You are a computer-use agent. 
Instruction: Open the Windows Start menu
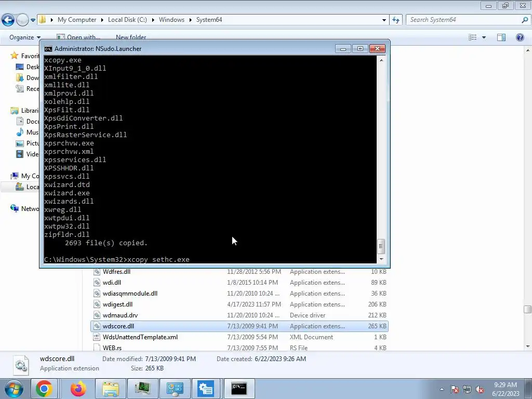point(14,389)
